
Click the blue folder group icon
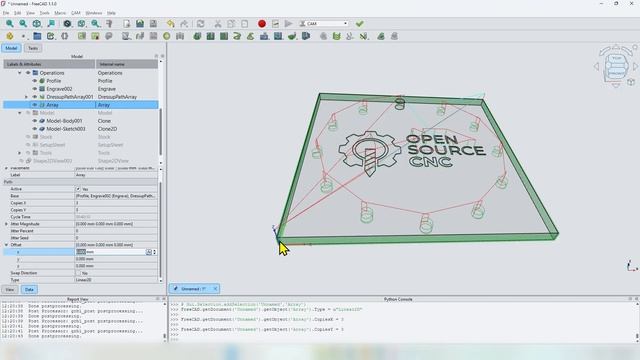click(x=37, y=36)
